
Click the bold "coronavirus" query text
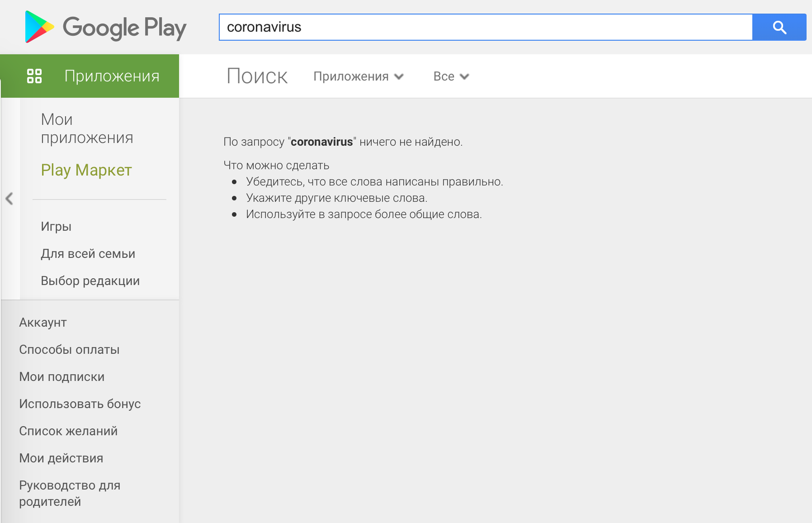click(x=321, y=142)
